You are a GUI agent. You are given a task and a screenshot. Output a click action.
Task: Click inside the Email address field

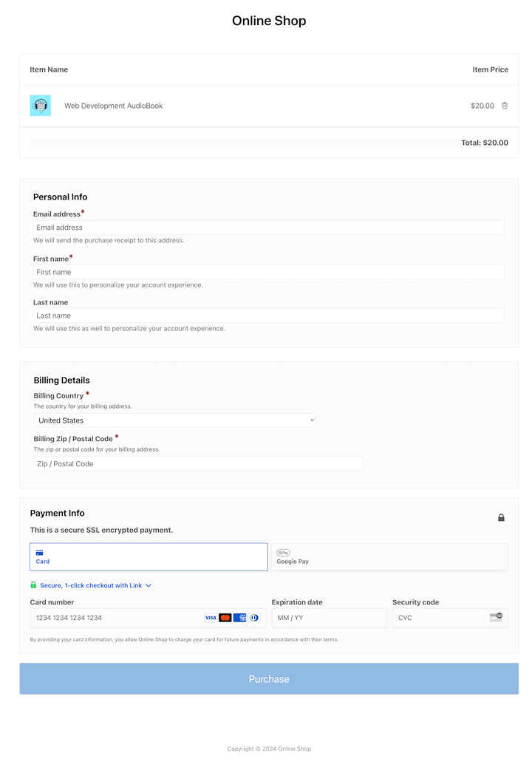[269, 227]
